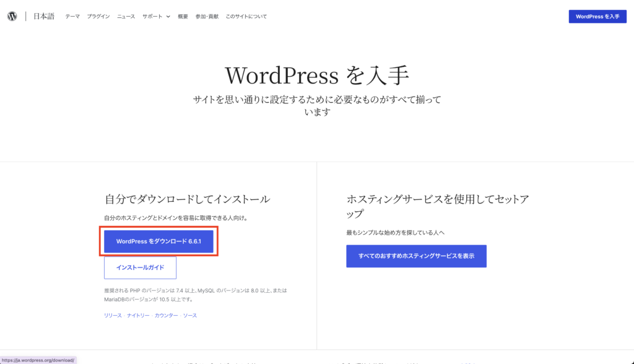Click すべてのおすすめホスティングサービスを表示 button
The image size is (634, 364).
pos(416,256)
